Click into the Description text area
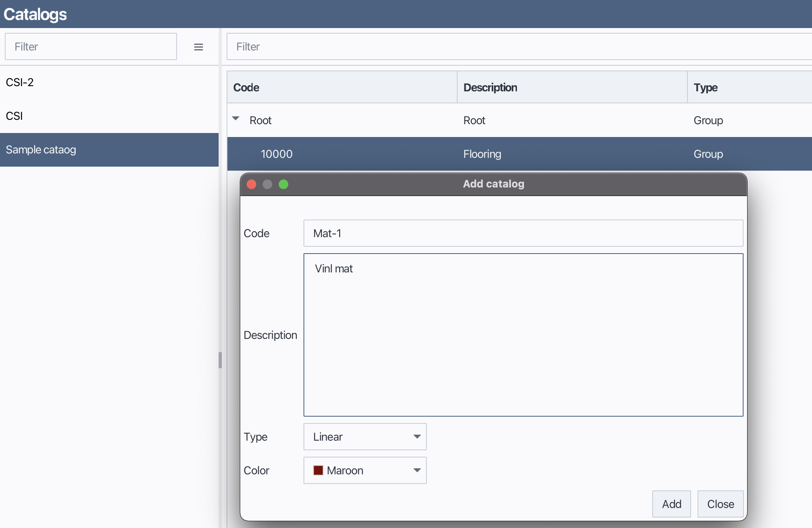 523,335
